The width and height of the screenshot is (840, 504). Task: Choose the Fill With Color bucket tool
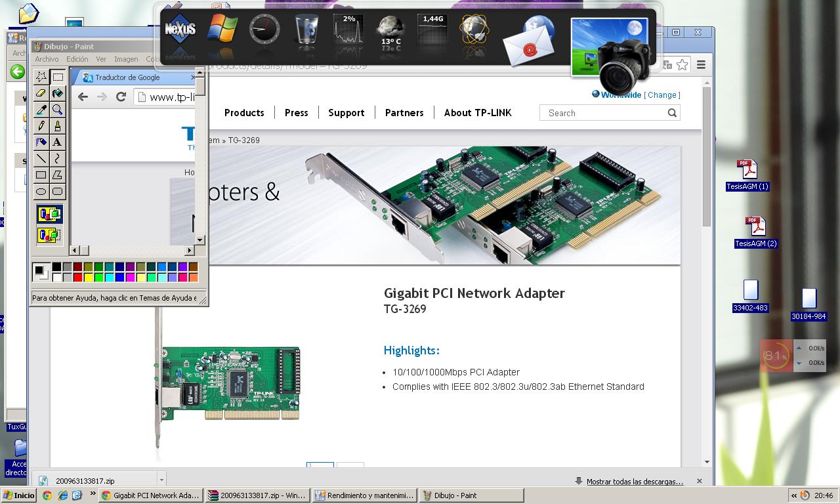(x=58, y=93)
